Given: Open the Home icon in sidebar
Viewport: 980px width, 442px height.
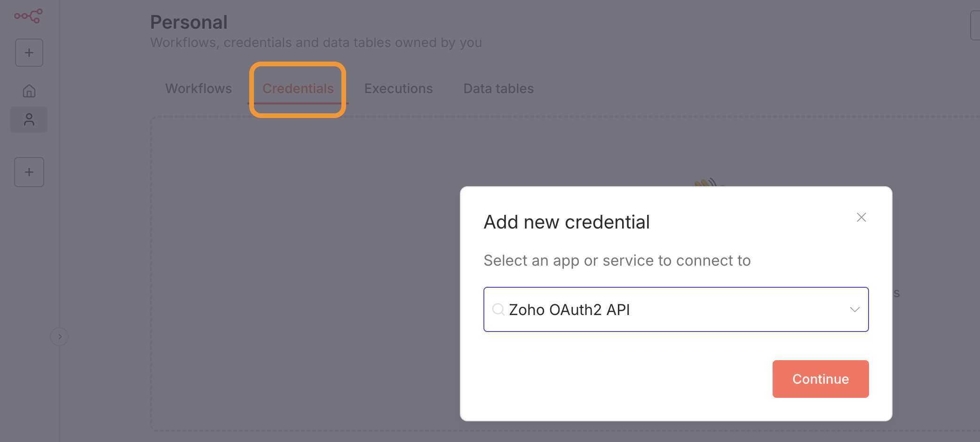Looking at the screenshot, I should [29, 91].
